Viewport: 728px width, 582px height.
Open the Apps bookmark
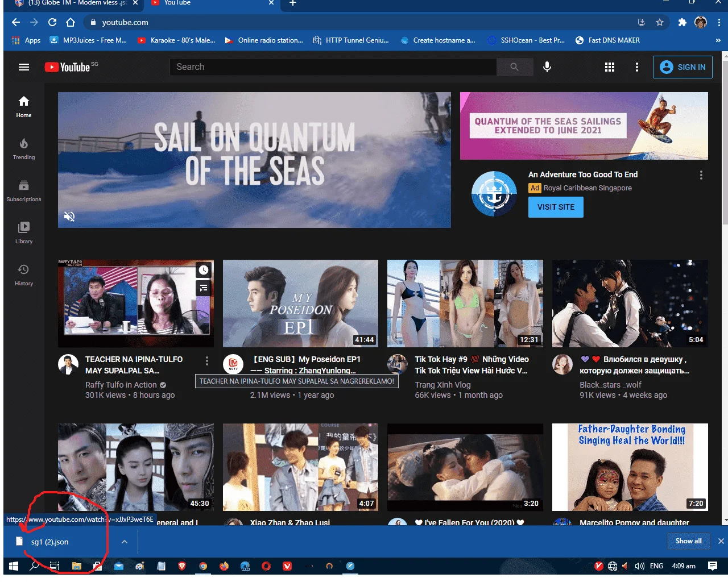tap(26, 40)
